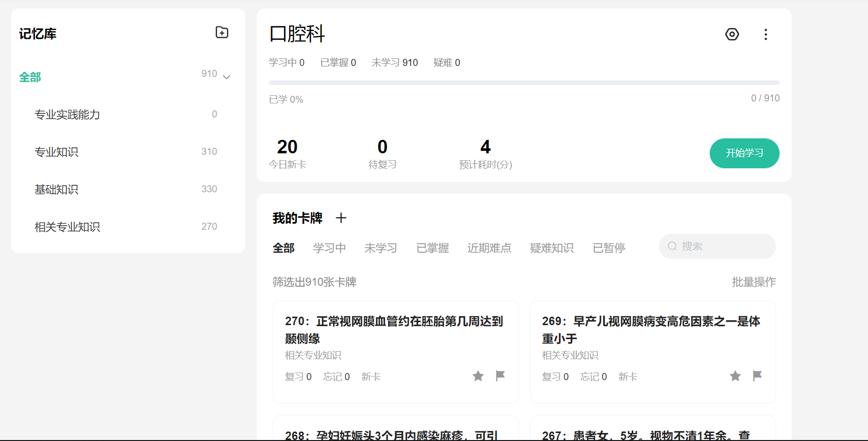Click the 筛选出910张卡牌 text

(315, 282)
